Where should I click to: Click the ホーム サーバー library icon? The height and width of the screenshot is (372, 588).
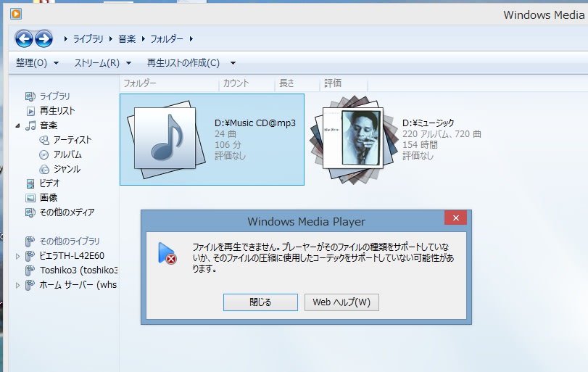[30, 285]
